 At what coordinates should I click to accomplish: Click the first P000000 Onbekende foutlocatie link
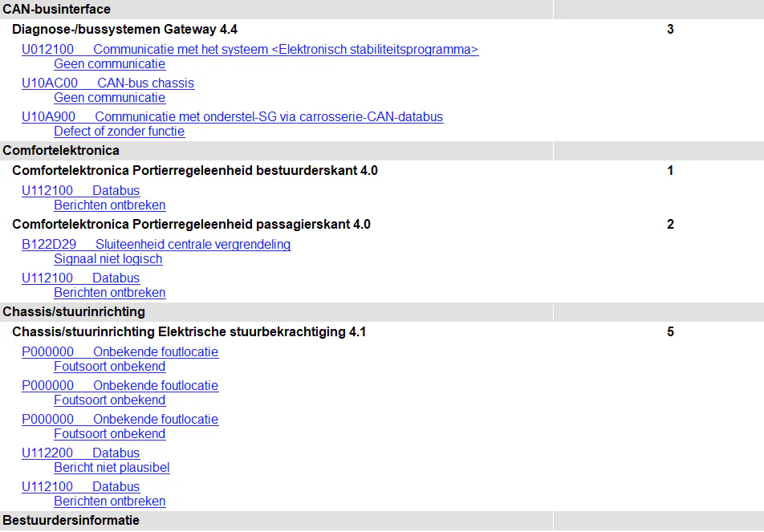[120, 352]
